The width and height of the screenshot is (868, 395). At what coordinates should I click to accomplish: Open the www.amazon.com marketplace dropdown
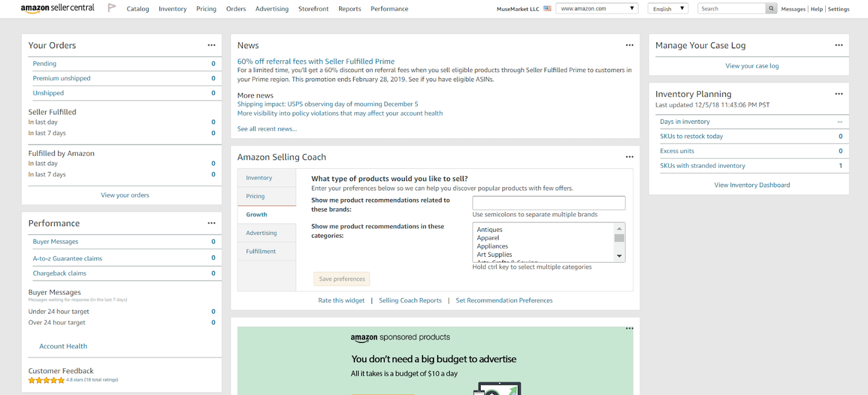click(597, 9)
